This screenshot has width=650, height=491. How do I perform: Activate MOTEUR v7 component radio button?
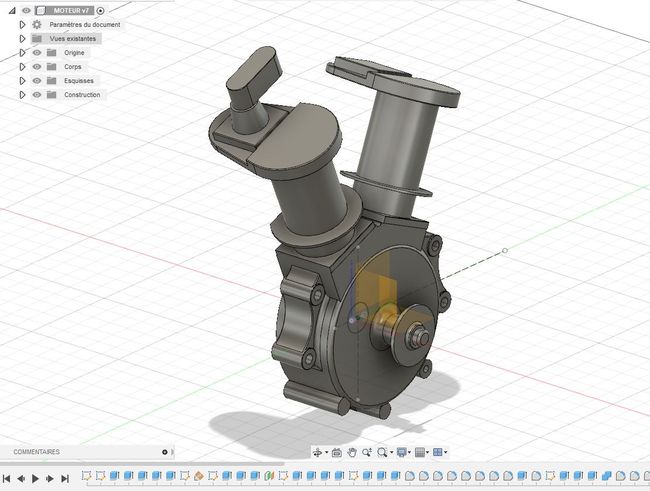tap(100, 11)
